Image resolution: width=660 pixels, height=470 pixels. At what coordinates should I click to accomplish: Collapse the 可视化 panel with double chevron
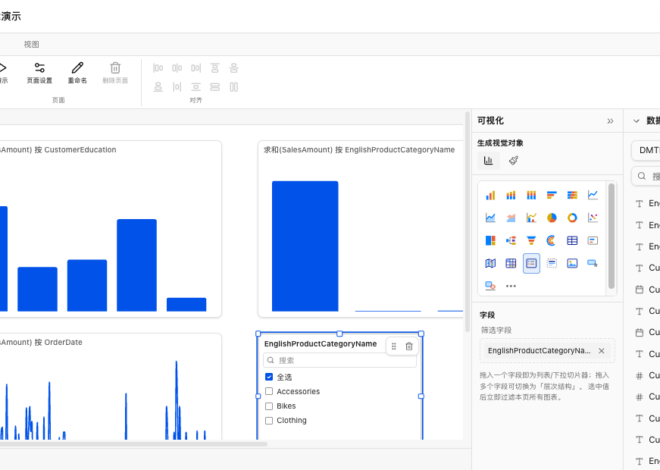pyautogui.click(x=610, y=121)
